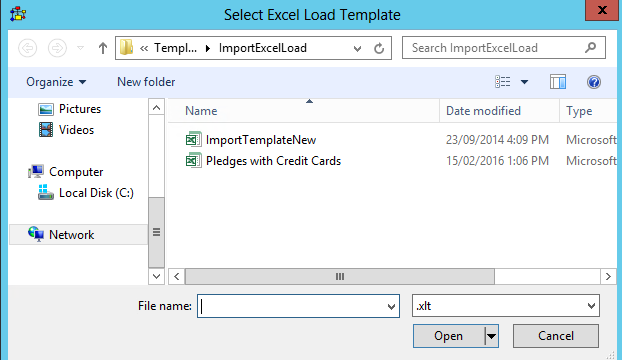Viewport: 622px width, 360px height.
Task: Click the change view icon
Action: 503,82
